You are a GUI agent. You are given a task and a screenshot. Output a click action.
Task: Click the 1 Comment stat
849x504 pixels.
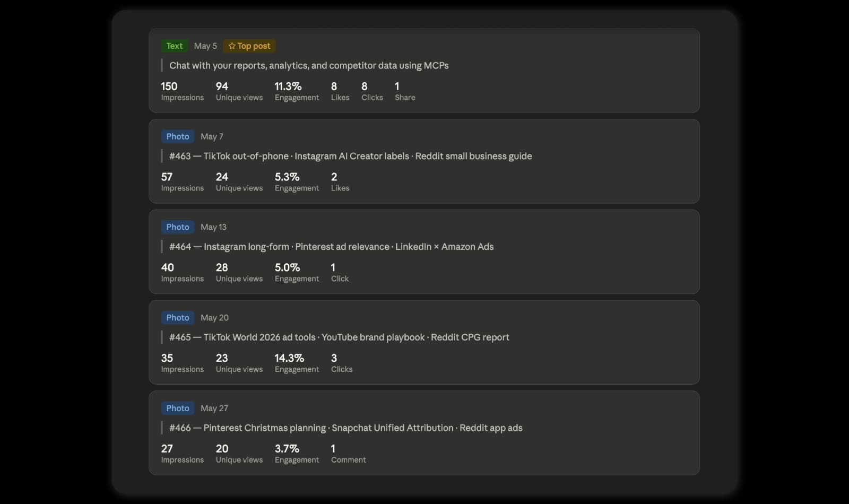pos(349,454)
